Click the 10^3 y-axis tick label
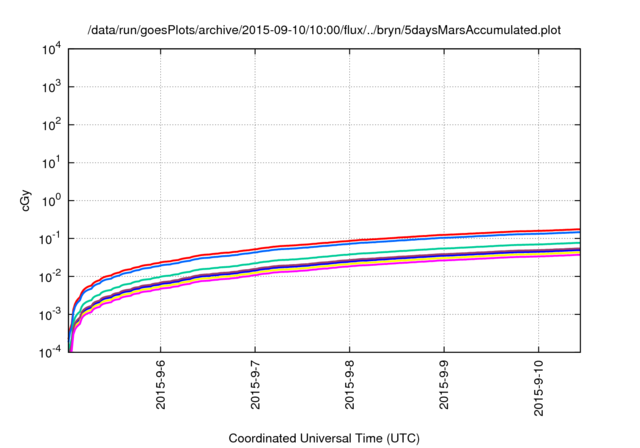The height and width of the screenshot is (448, 640). (x=52, y=87)
